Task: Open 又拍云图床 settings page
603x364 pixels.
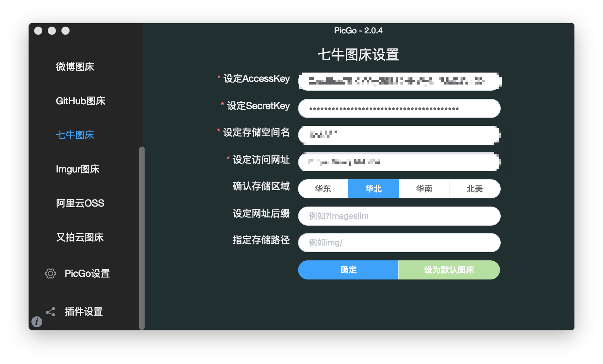Action: (x=80, y=237)
